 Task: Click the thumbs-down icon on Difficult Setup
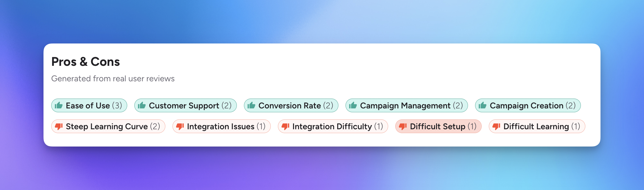(403, 126)
